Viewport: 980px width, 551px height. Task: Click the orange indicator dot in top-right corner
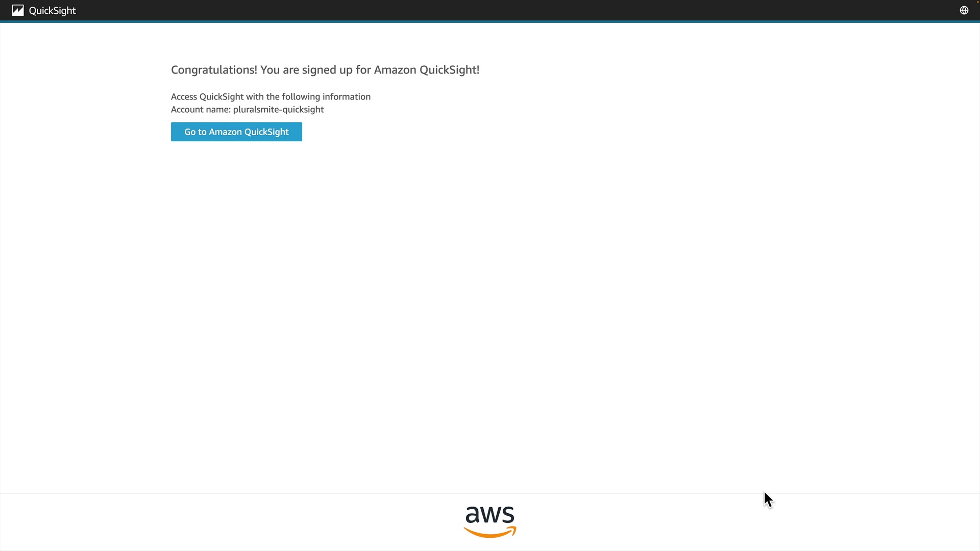point(978,2)
